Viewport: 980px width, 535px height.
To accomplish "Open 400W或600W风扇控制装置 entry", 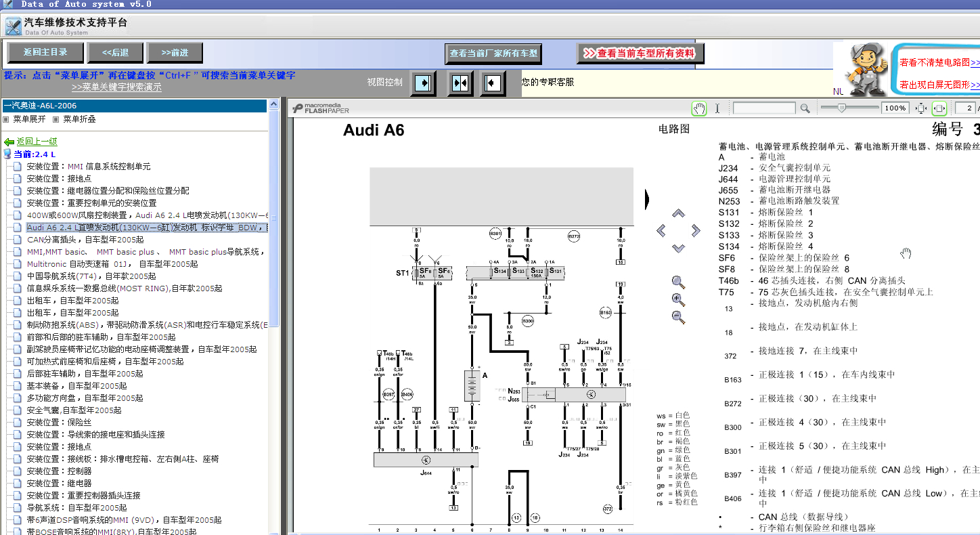I will [x=148, y=215].
